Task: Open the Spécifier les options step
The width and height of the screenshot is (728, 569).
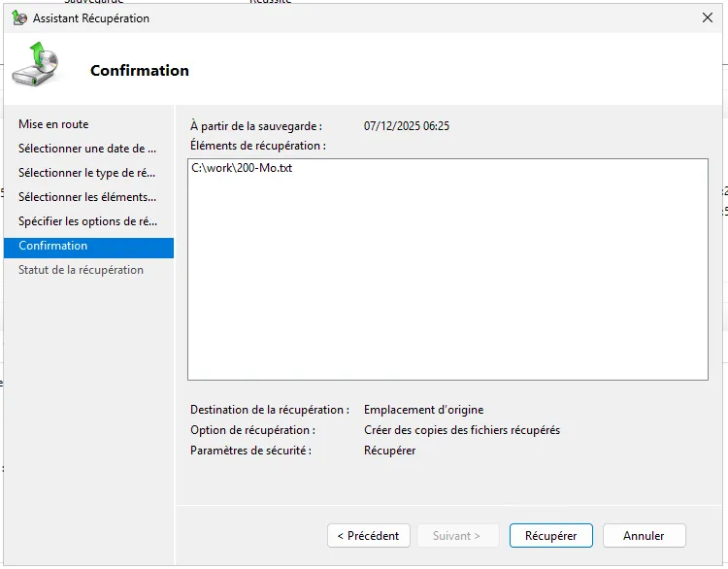Action: click(87, 221)
